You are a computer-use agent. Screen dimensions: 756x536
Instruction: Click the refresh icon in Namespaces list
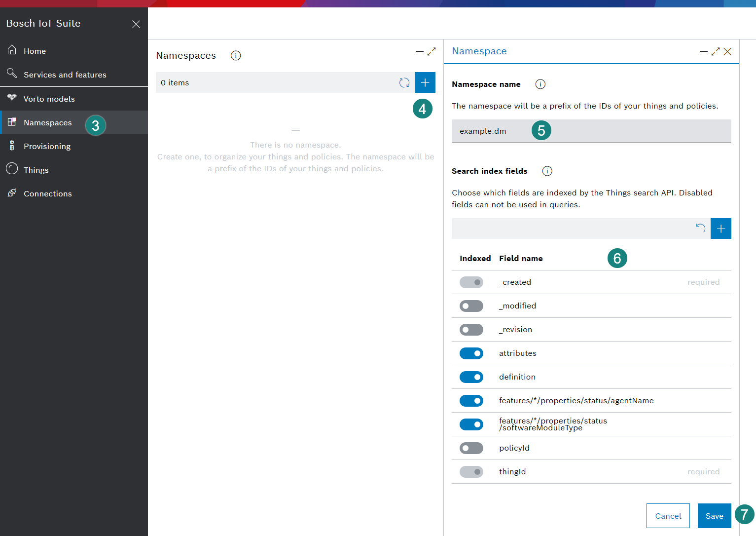pos(404,83)
